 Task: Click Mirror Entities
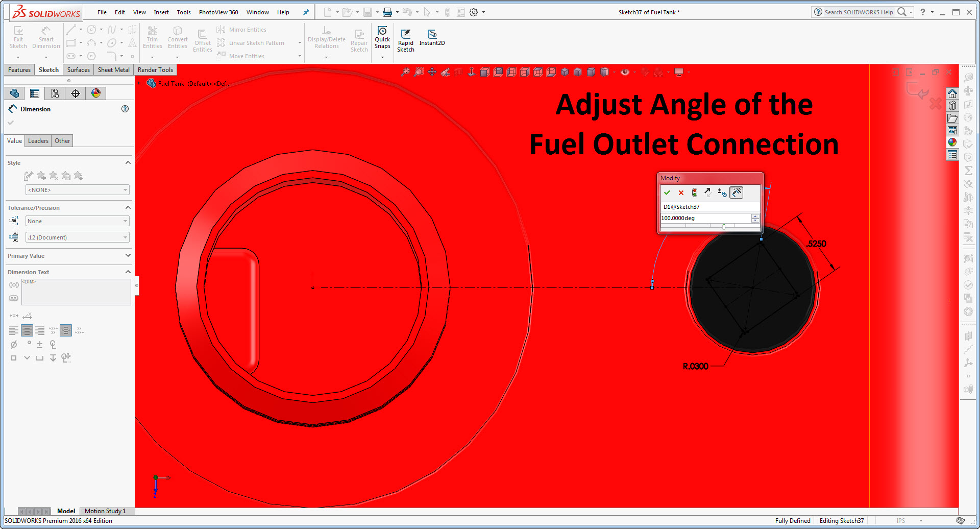point(241,30)
